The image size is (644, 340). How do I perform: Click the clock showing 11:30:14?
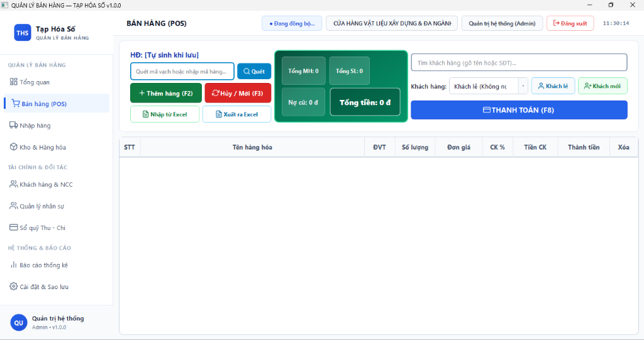(616, 23)
